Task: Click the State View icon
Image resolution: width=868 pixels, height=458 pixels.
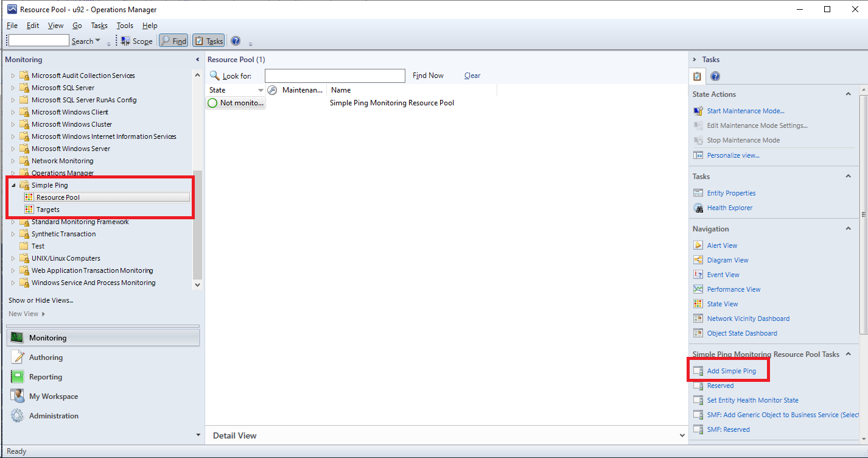Action: point(698,304)
